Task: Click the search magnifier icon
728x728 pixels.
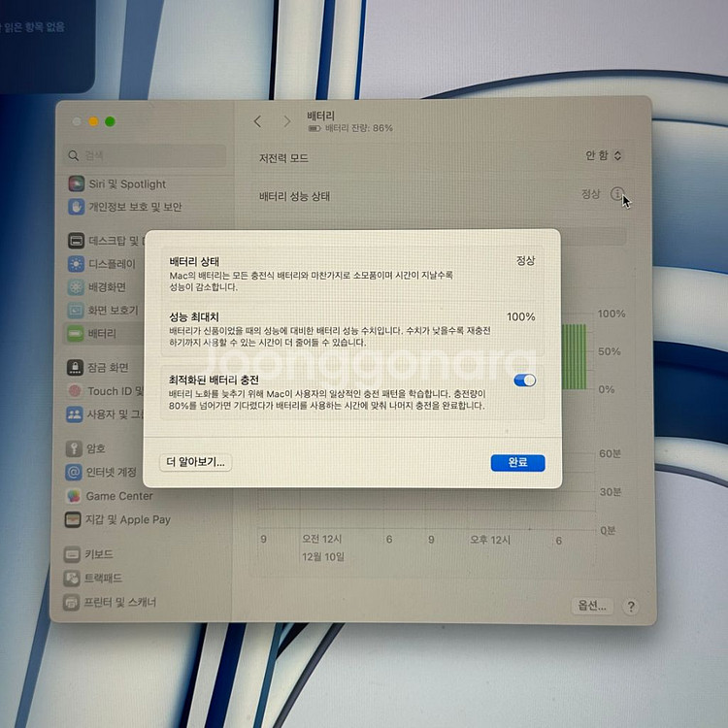Action: pyautogui.click(x=74, y=155)
